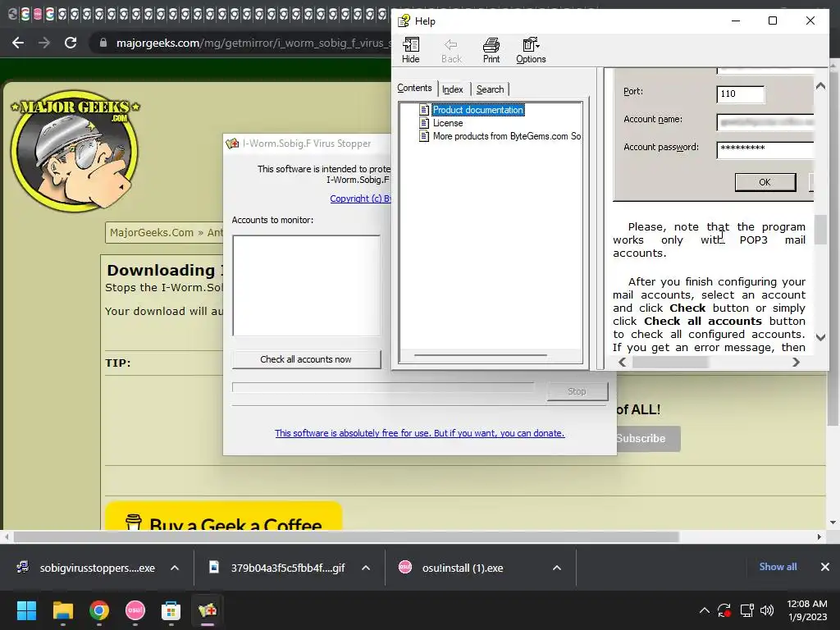Switch to the Search tab in Help

pos(491,89)
